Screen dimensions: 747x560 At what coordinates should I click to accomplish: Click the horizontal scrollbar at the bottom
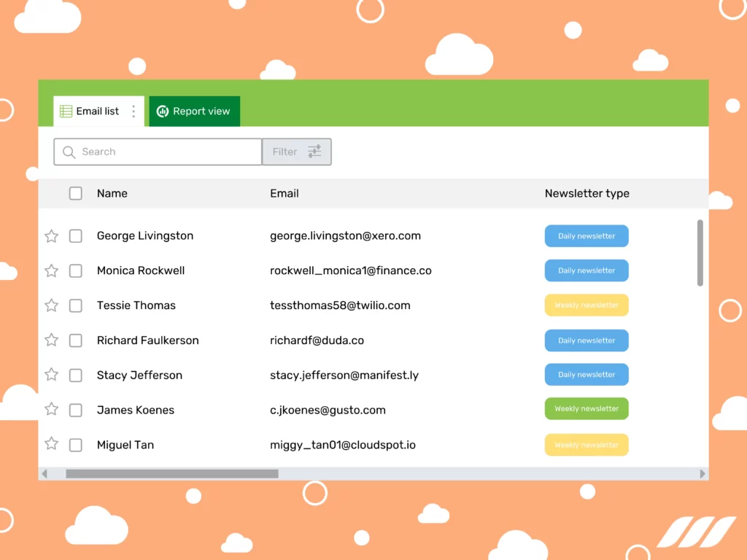171,473
